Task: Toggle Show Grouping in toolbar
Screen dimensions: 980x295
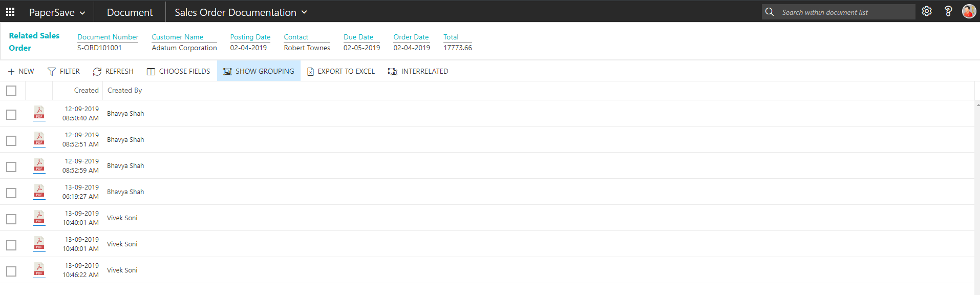Action: [x=259, y=71]
